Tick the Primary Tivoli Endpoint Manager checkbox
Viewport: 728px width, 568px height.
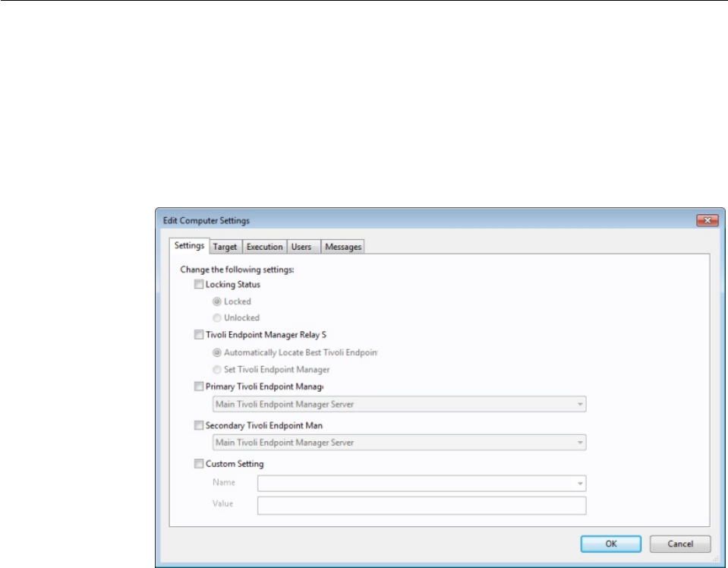199,387
